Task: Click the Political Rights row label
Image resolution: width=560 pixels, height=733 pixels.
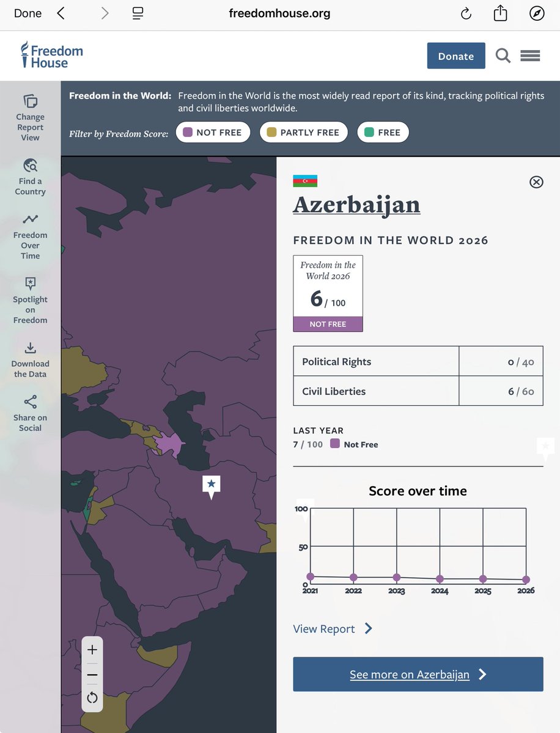Action: coord(337,361)
